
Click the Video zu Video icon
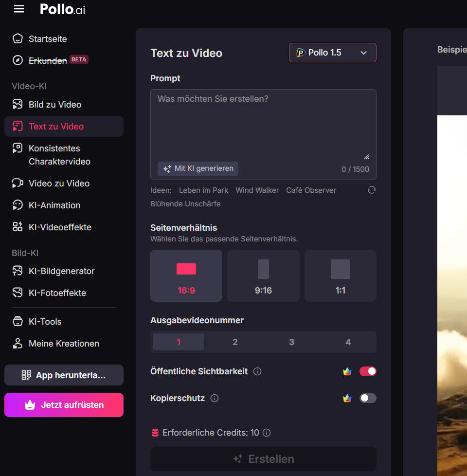click(18, 183)
